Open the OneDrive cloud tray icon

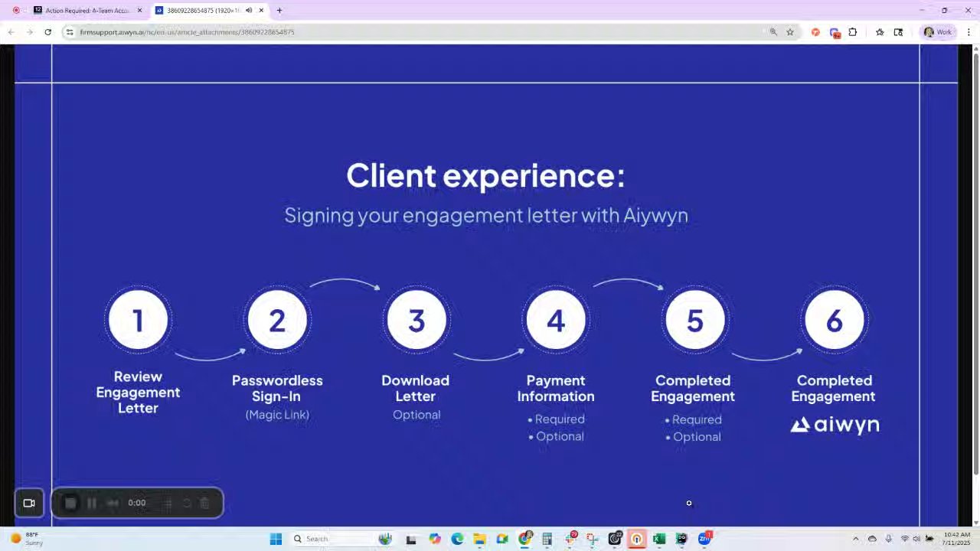[x=872, y=539]
